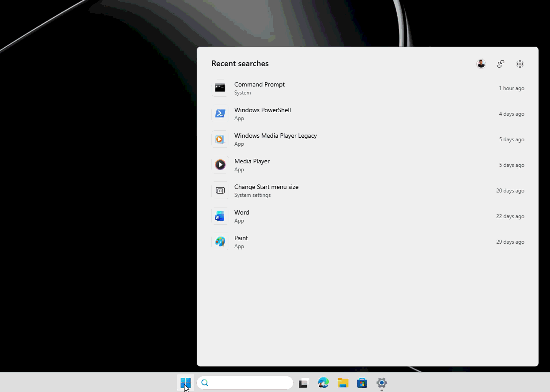This screenshot has width=550, height=392.
Task: Click the magnifier icon in taskbar search box
Action: [x=205, y=383]
